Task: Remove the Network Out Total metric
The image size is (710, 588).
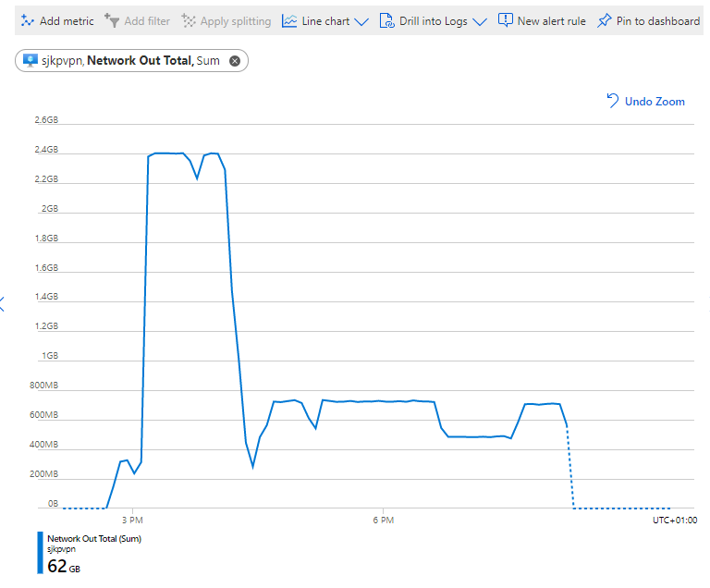Action: (x=235, y=61)
